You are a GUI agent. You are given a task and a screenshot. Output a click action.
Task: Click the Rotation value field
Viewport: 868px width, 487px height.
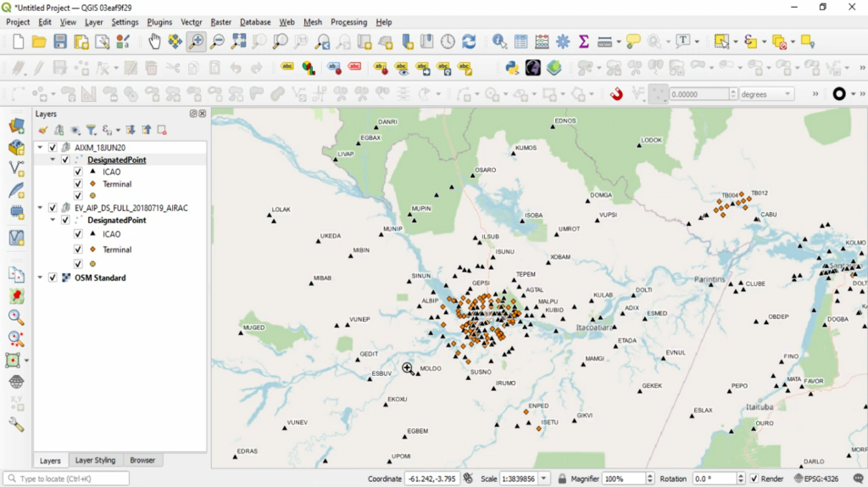[714, 479]
